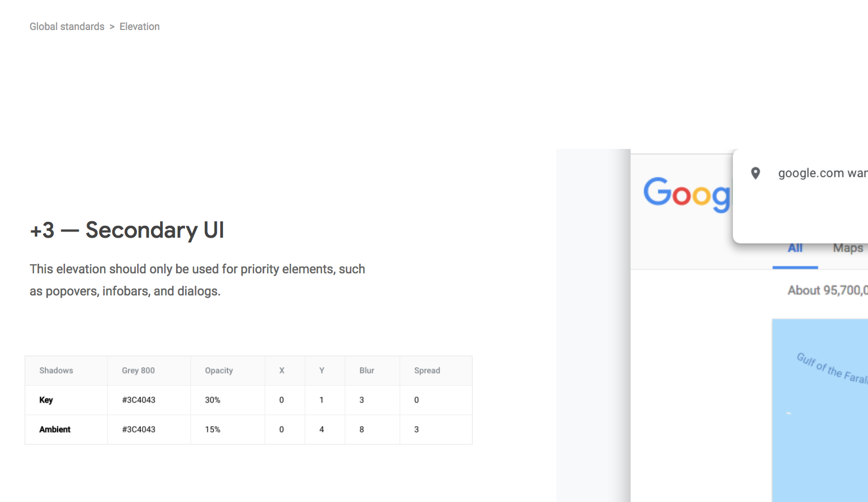Click the location pin icon in popover
This screenshot has height=502, width=868.
coord(755,173)
